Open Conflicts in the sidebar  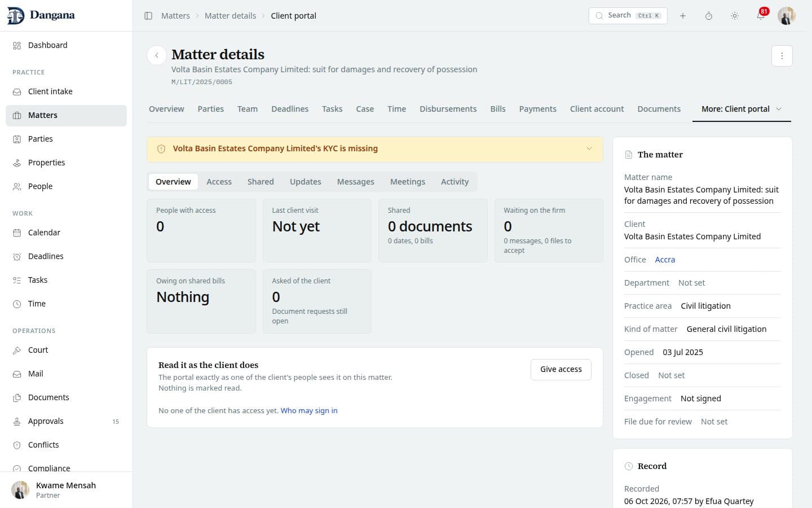coord(66,445)
